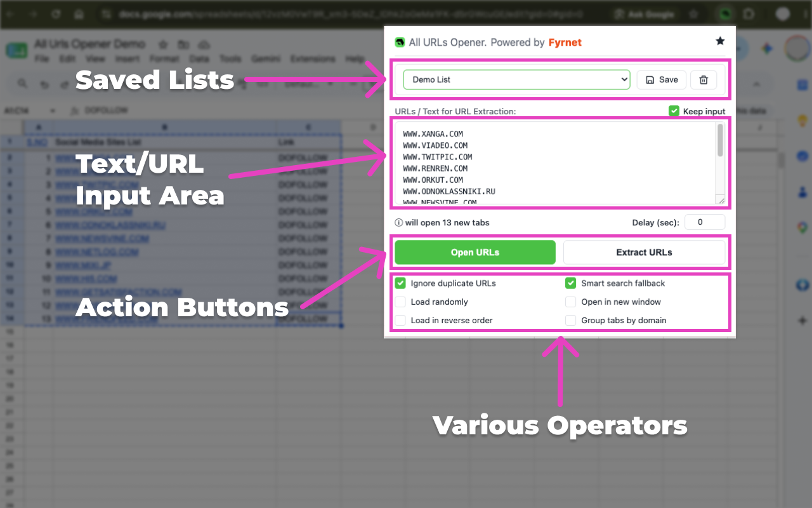The width and height of the screenshot is (812, 508).
Task: Click the star icon in the popup header
Action: tap(720, 41)
